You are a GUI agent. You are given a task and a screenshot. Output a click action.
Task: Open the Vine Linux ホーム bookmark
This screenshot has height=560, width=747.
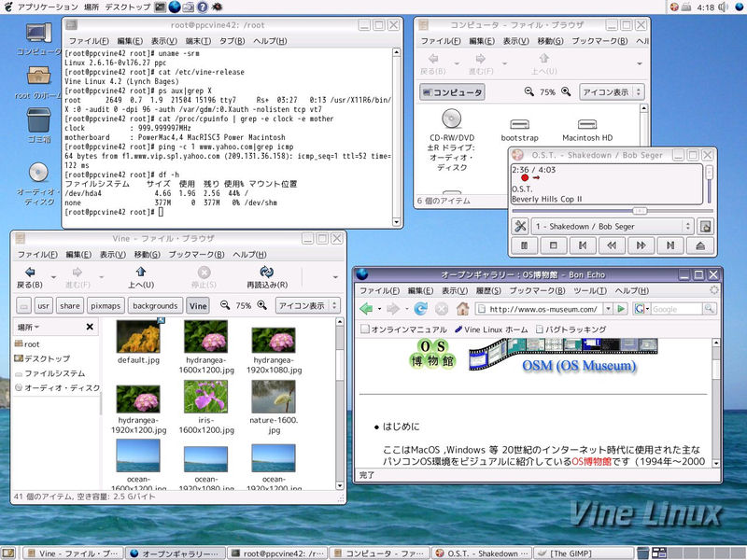point(491,329)
